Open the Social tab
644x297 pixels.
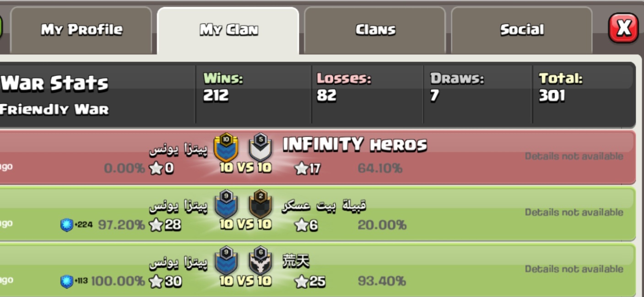pyautogui.click(x=522, y=30)
